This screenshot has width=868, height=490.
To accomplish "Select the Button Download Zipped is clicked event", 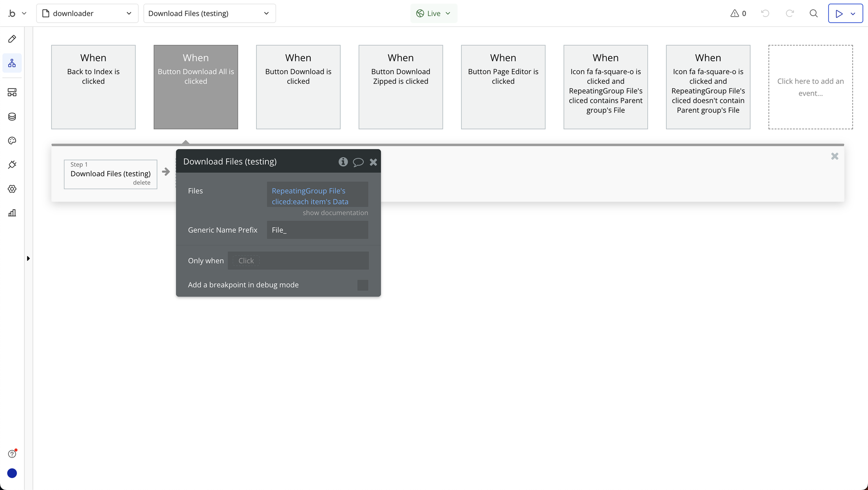I will [401, 87].
